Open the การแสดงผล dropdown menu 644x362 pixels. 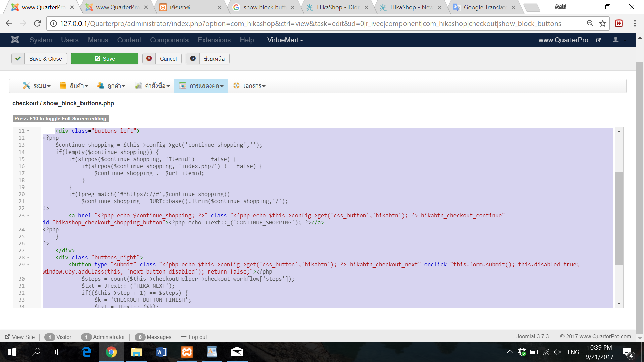(201, 86)
